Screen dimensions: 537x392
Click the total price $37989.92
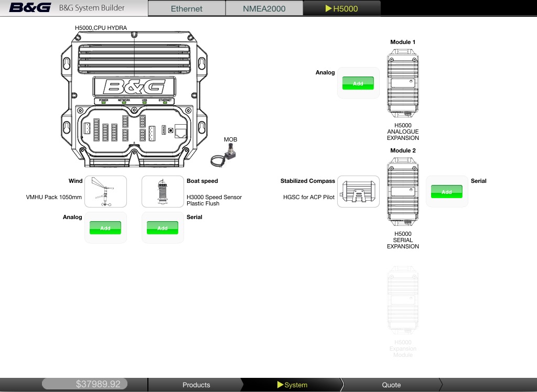pyautogui.click(x=98, y=384)
